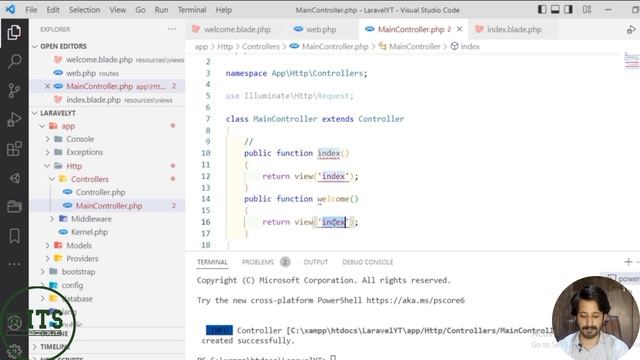This screenshot has width=640, height=360.
Task: Open the Help menu
Action: (x=224, y=10)
